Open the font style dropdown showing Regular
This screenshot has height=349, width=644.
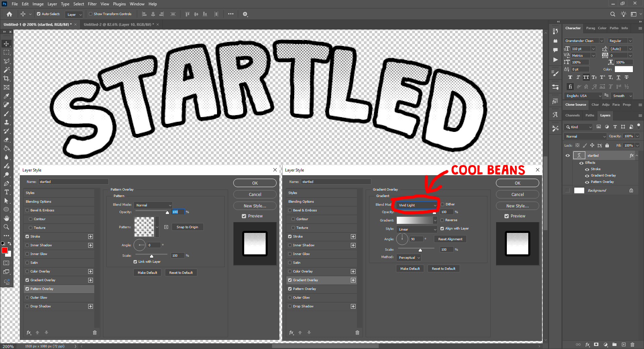[x=621, y=41]
